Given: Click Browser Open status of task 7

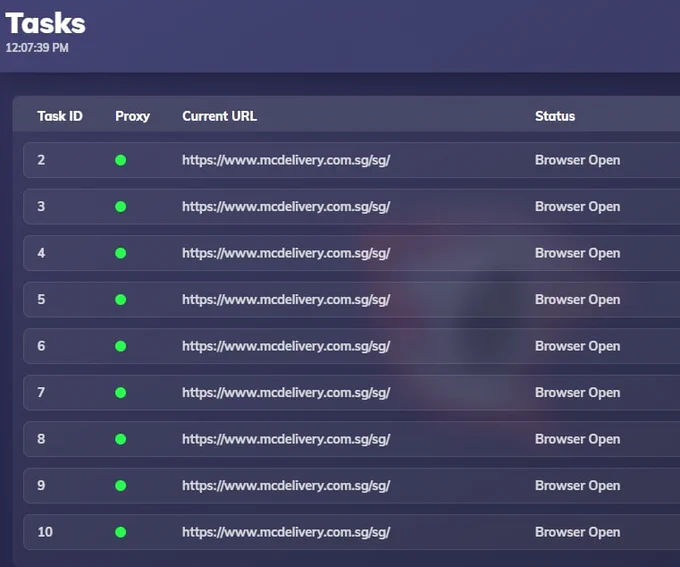Looking at the screenshot, I should [x=577, y=393].
